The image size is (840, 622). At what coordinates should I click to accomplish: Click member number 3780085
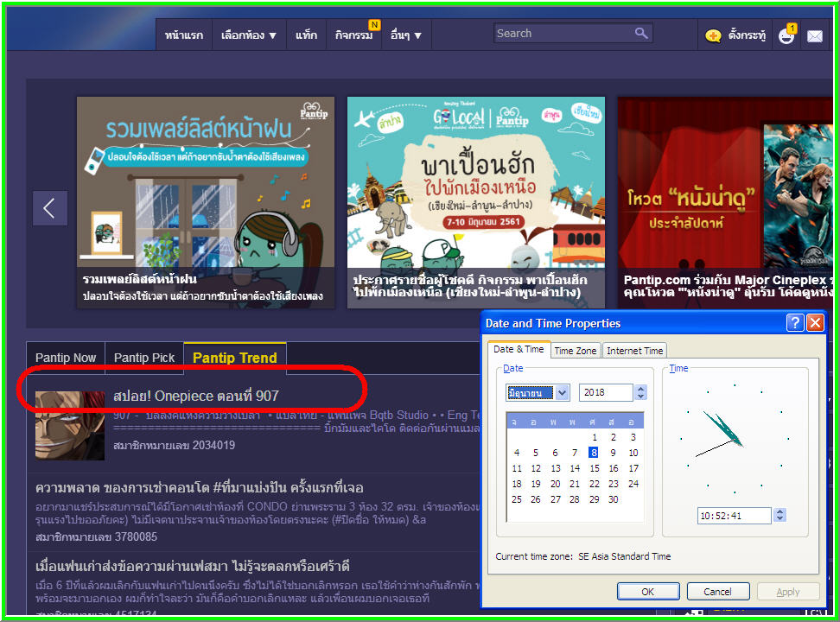coord(97,536)
